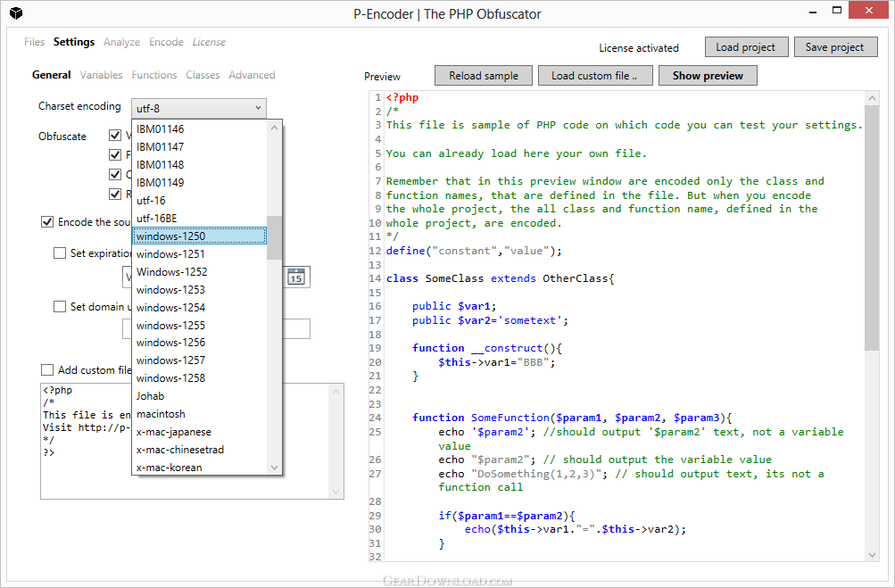Screen dimensions: 895x588
Task: Enable Add custom file checkbox
Action: pos(47,370)
